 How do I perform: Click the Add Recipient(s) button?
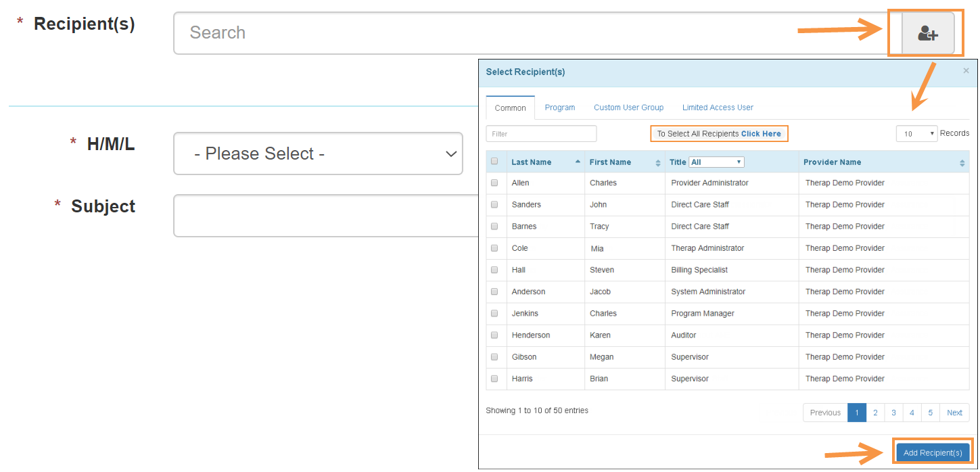tap(933, 453)
